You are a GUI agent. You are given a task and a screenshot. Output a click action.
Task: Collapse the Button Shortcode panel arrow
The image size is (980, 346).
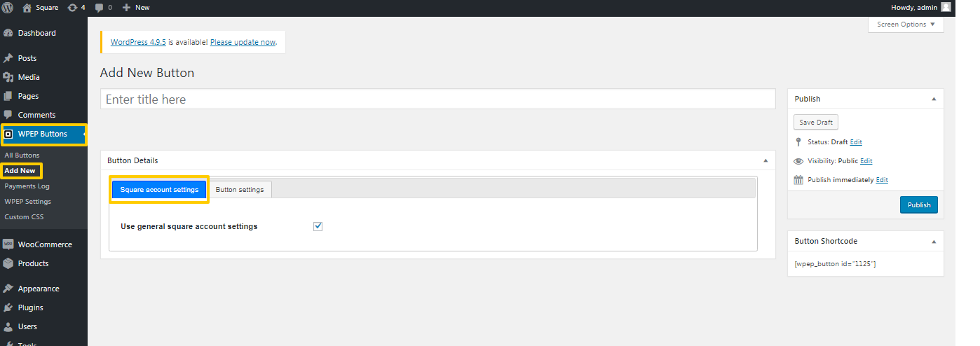coord(934,241)
